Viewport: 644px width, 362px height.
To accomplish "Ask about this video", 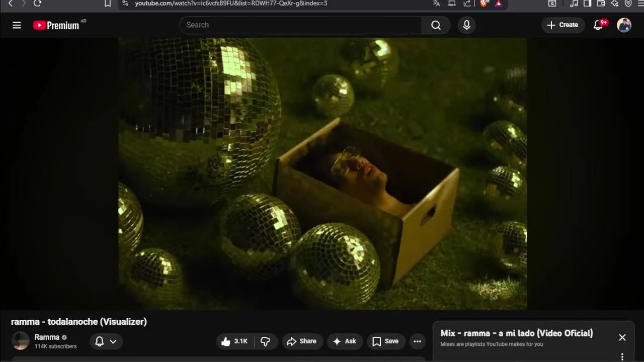I will point(345,341).
